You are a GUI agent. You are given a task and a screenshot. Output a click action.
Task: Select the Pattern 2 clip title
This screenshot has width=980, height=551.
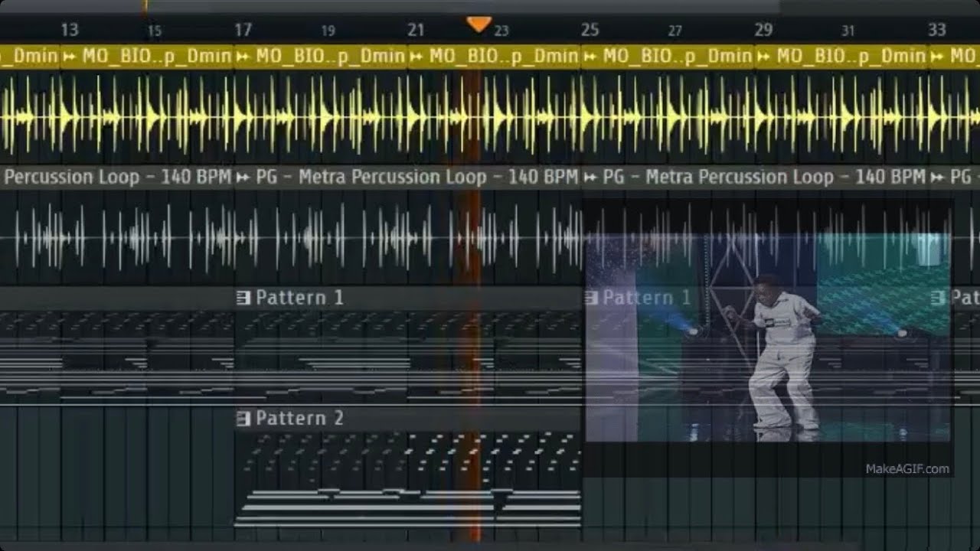click(299, 419)
